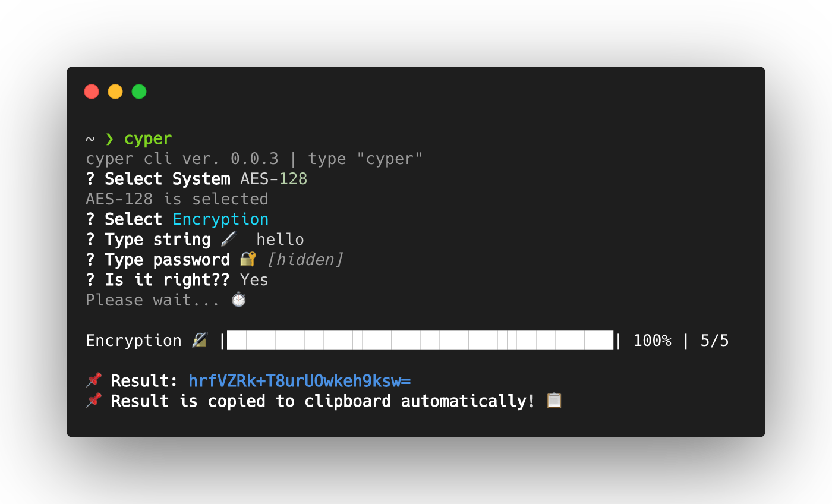Click the "Result:" label

click(144, 380)
